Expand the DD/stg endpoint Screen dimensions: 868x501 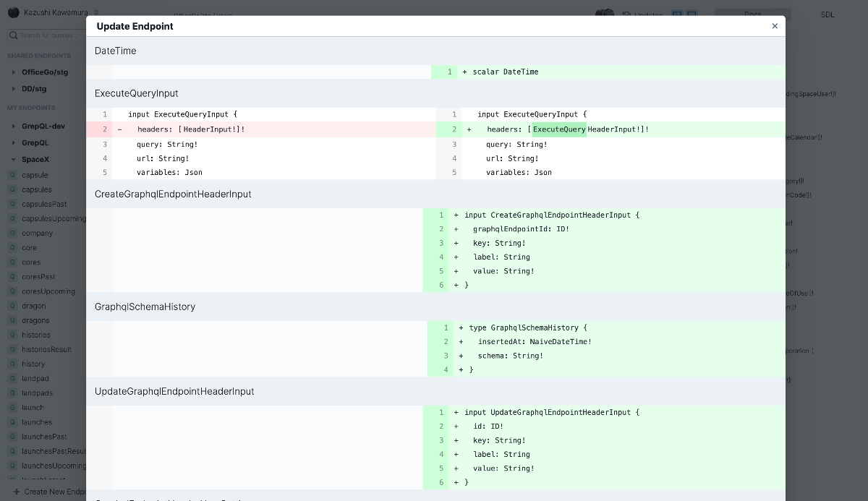[14, 89]
